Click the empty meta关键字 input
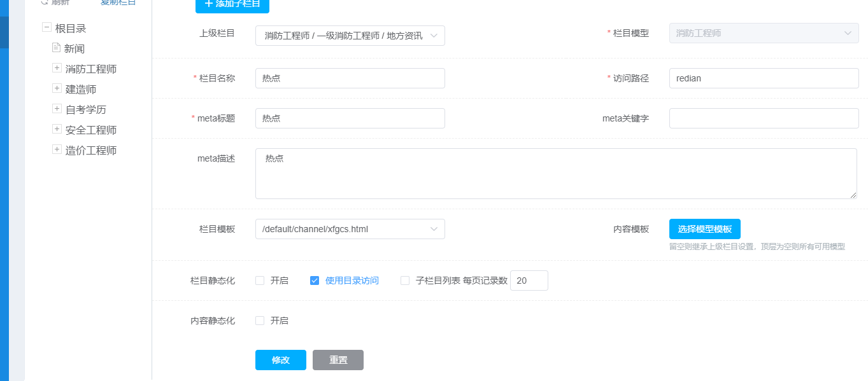 tap(764, 118)
